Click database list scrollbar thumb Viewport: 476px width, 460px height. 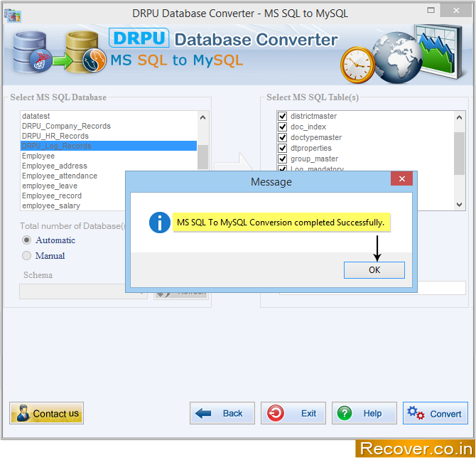click(202, 157)
